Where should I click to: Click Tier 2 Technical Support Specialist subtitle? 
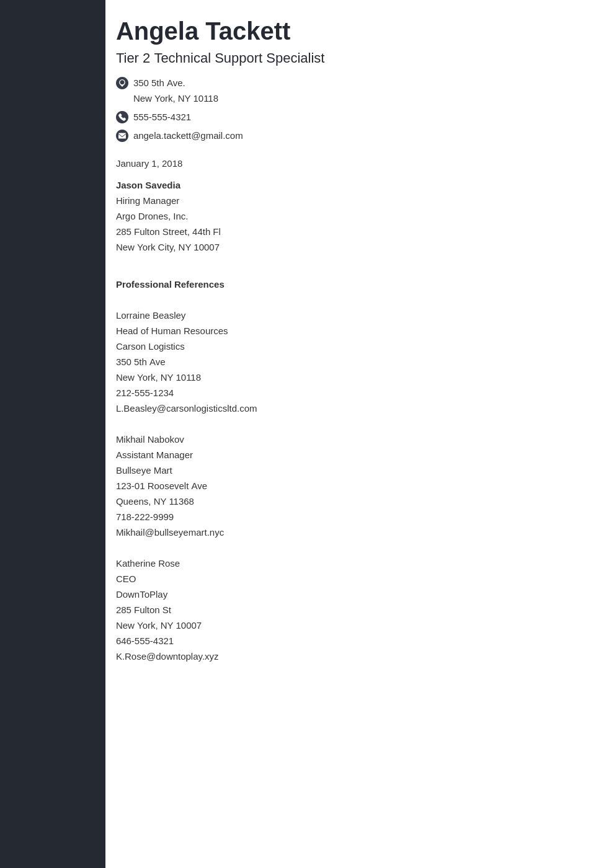(220, 58)
